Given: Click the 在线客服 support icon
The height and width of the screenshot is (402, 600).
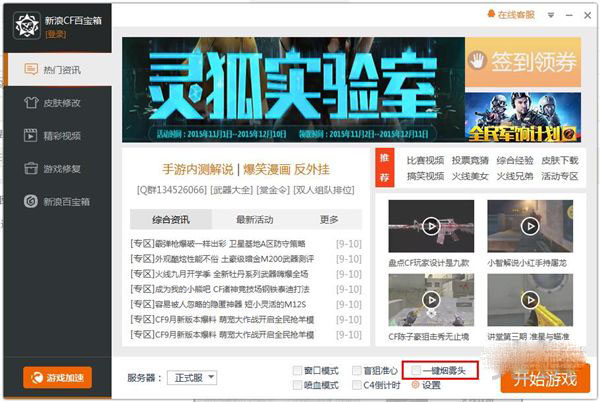Looking at the screenshot, I should 492,15.
